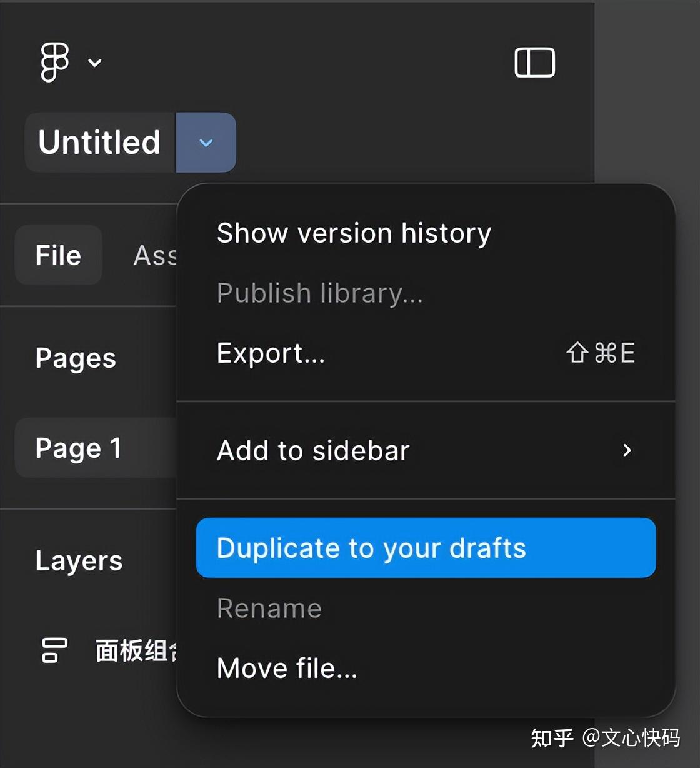Choose Export… from the menu
This screenshot has height=768, width=700.
[426, 353]
